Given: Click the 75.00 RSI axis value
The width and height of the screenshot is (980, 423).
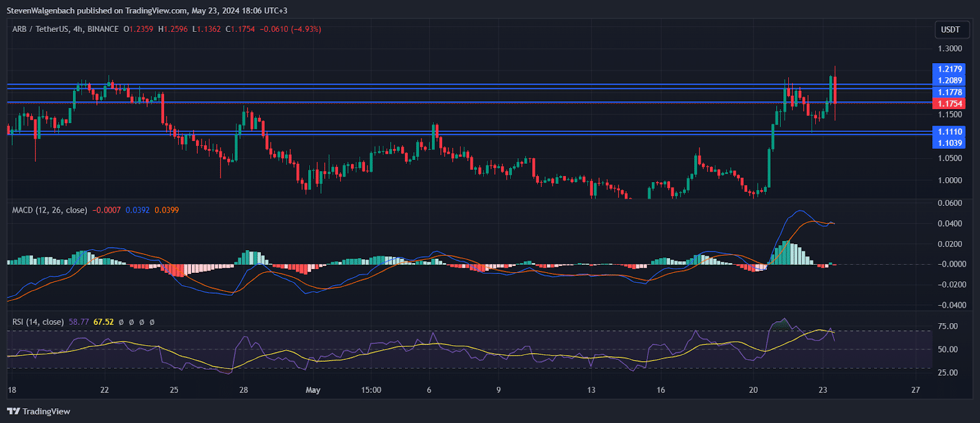Looking at the screenshot, I should 948,326.
